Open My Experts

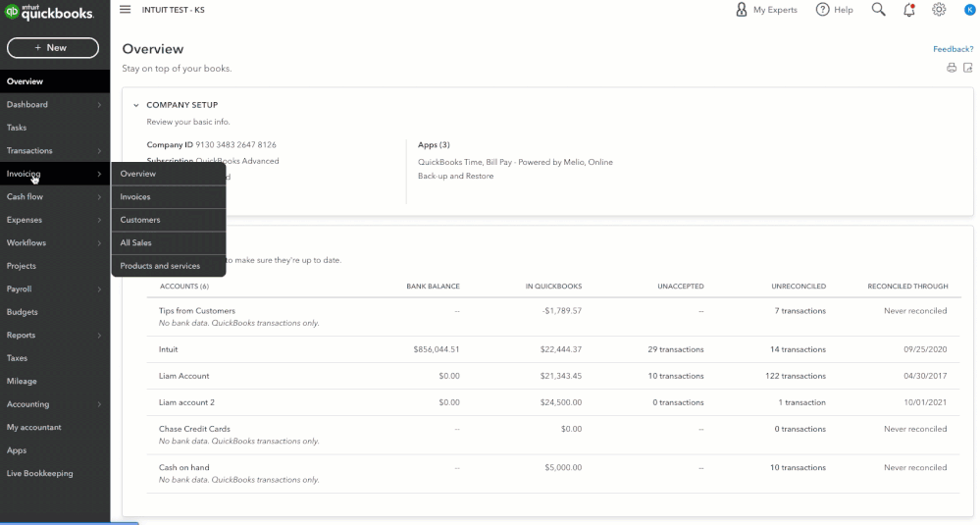pos(766,10)
